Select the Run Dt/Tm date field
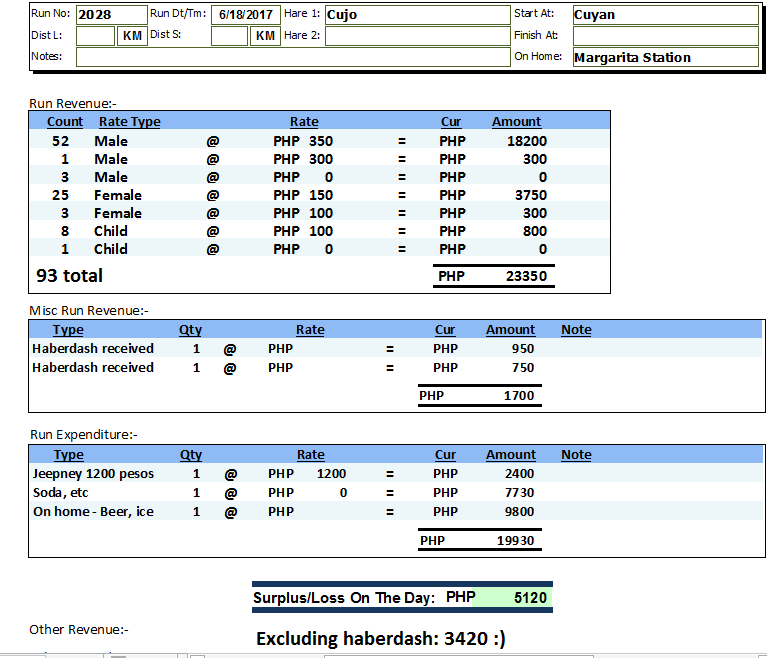The height and width of the screenshot is (658, 767). 244,15
